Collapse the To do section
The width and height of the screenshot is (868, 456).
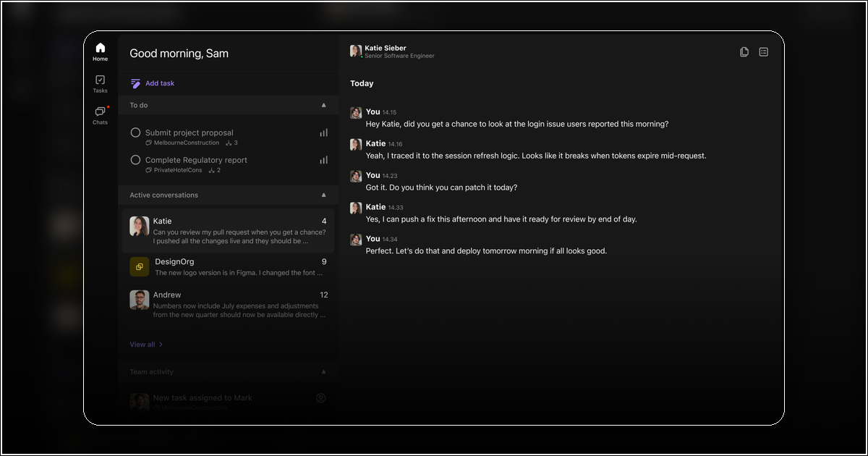323,105
